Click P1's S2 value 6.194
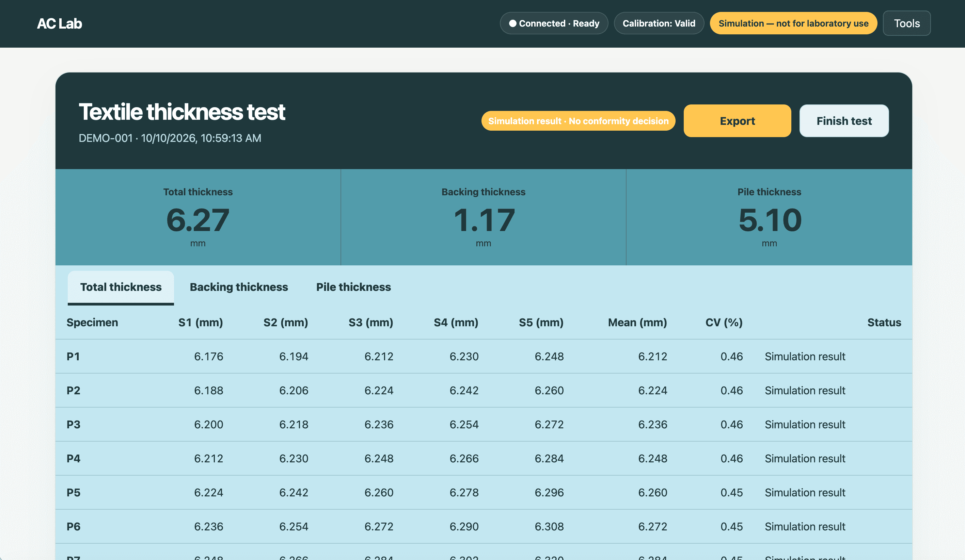This screenshot has width=965, height=560. pos(294,357)
